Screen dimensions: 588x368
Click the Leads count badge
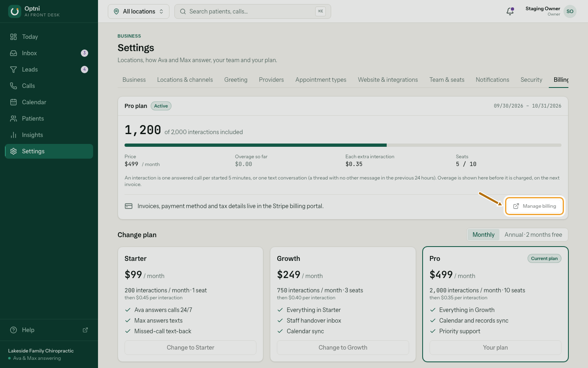click(85, 70)
